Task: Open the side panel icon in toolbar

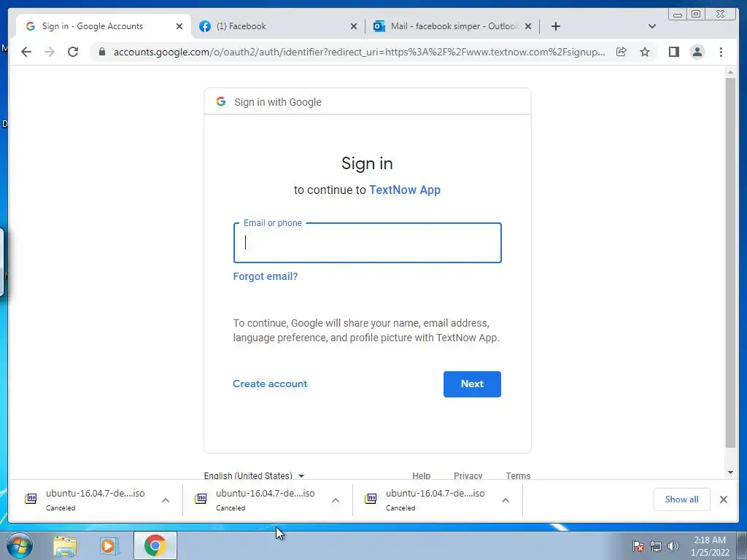Action: (673, 52)
